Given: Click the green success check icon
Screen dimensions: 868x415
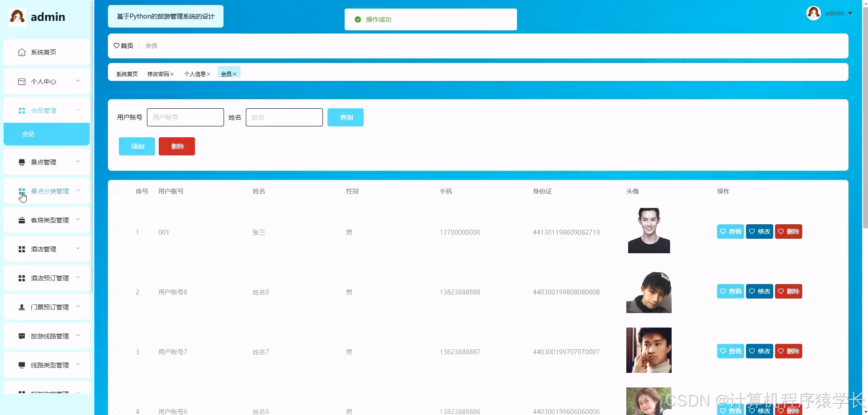Looking at the screenshot, I should [358, 19].
